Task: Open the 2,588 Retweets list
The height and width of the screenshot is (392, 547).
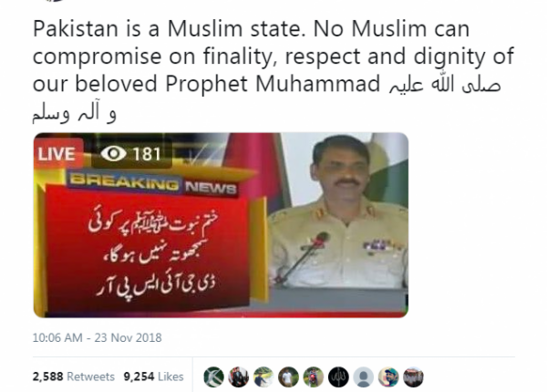Action: [74, 377]
